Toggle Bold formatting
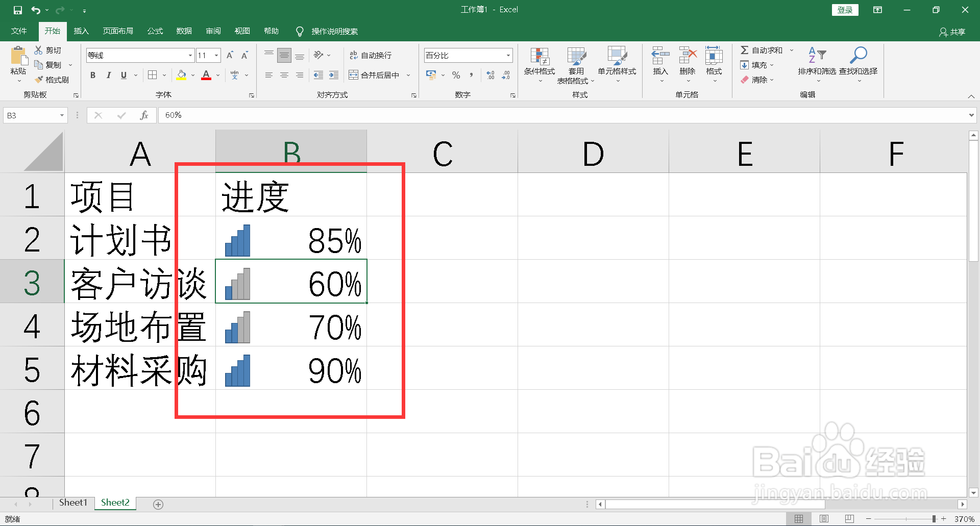 [93, 75]
